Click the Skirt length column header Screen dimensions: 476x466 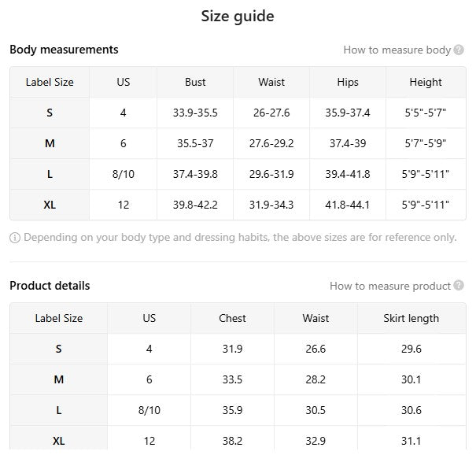pyautogui.click(x=411, y=318)
